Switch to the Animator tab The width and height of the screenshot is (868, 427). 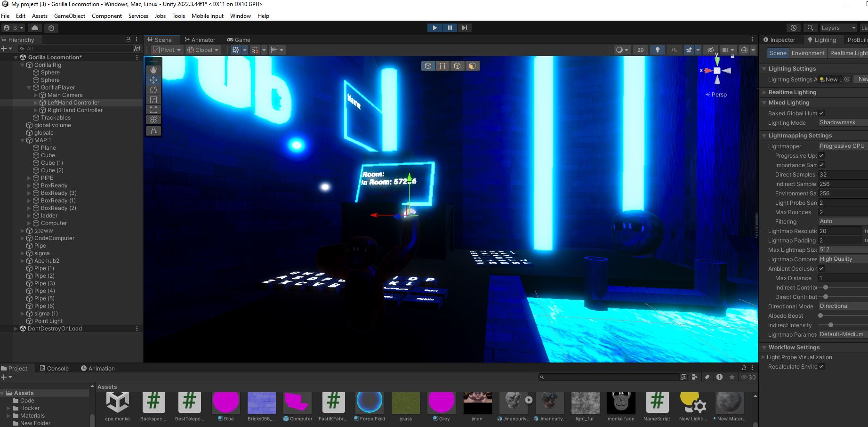click(200, 40)
